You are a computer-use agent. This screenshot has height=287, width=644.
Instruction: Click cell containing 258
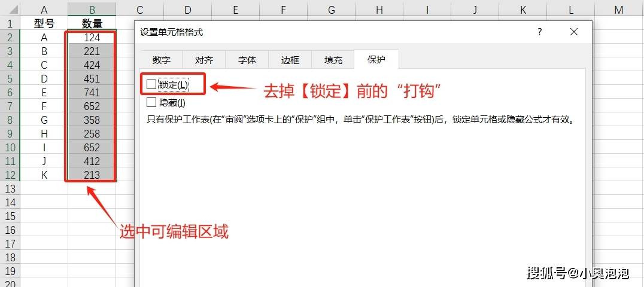pos(92,134)
